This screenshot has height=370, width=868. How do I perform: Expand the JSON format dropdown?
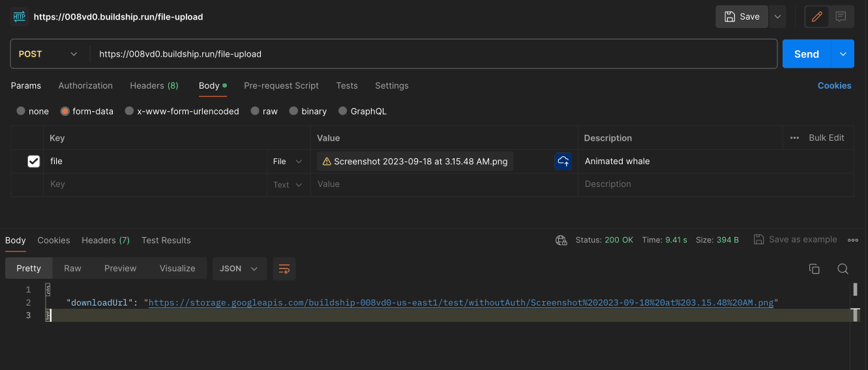click(x=239, y=268)
